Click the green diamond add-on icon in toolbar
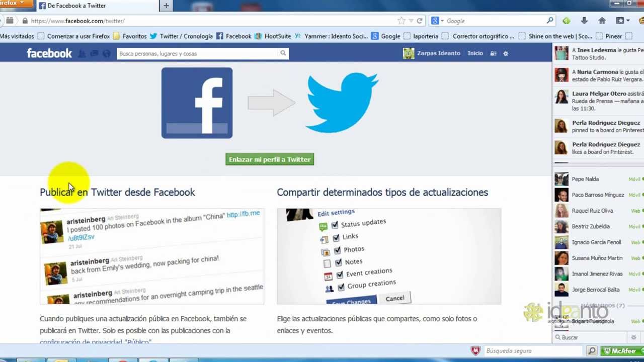The image size is (644, 362). 567,21
